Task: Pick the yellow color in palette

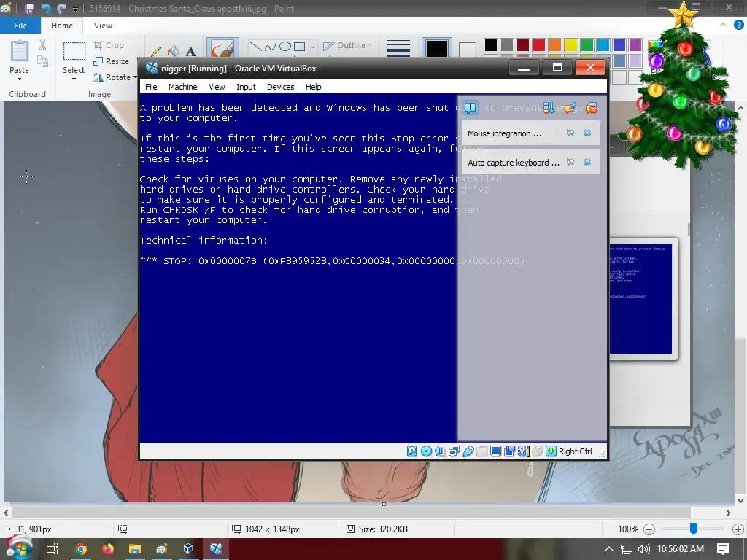Action: [x=570, y=44]
